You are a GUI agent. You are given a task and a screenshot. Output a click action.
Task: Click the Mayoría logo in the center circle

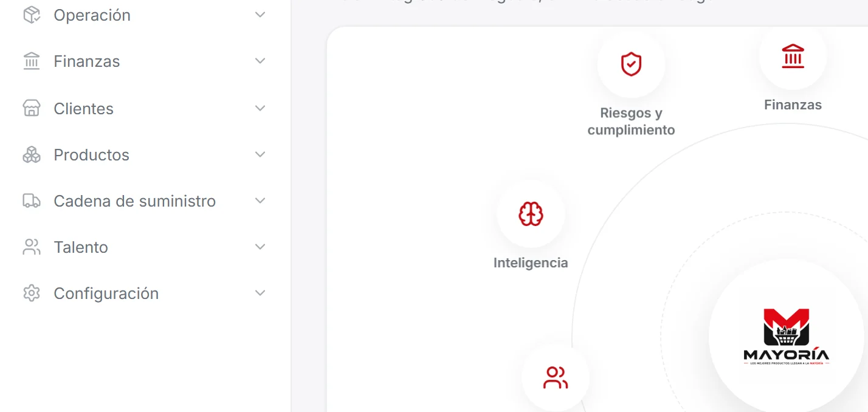(x=786, y=337)
